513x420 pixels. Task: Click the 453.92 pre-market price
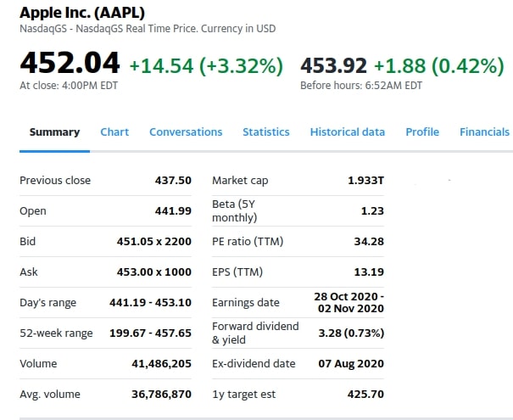333,64
